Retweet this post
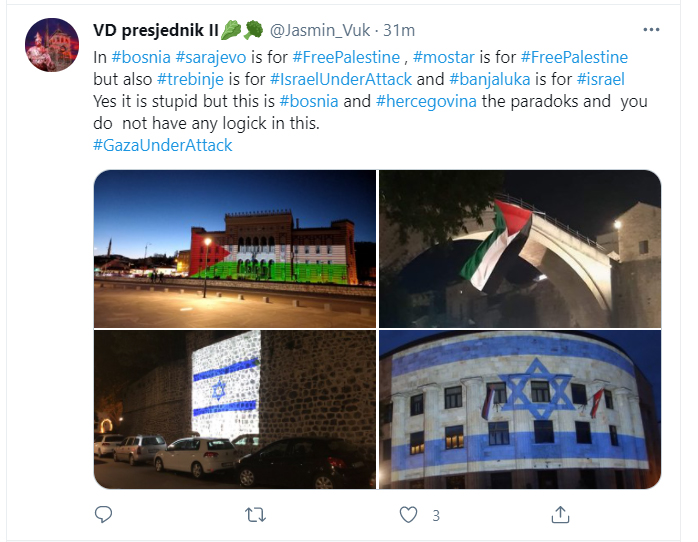 coord(256,515)
